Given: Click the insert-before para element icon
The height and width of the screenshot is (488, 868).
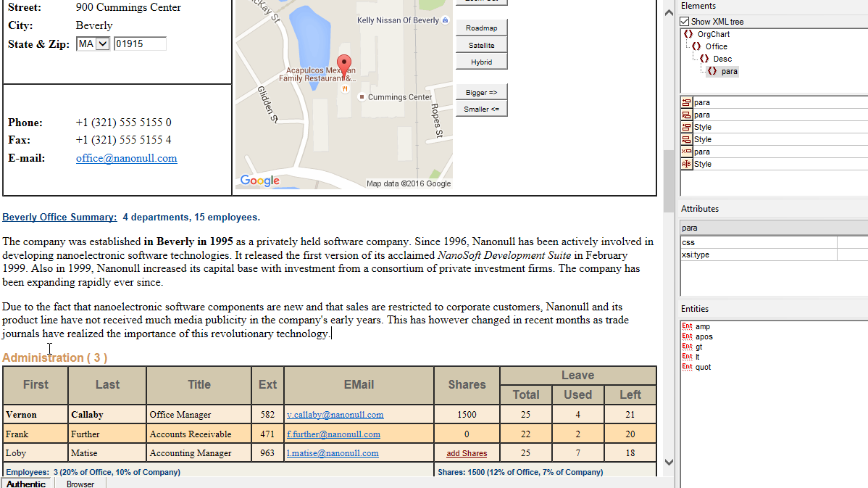Looking at the screenshot, I should pos(687,102).
